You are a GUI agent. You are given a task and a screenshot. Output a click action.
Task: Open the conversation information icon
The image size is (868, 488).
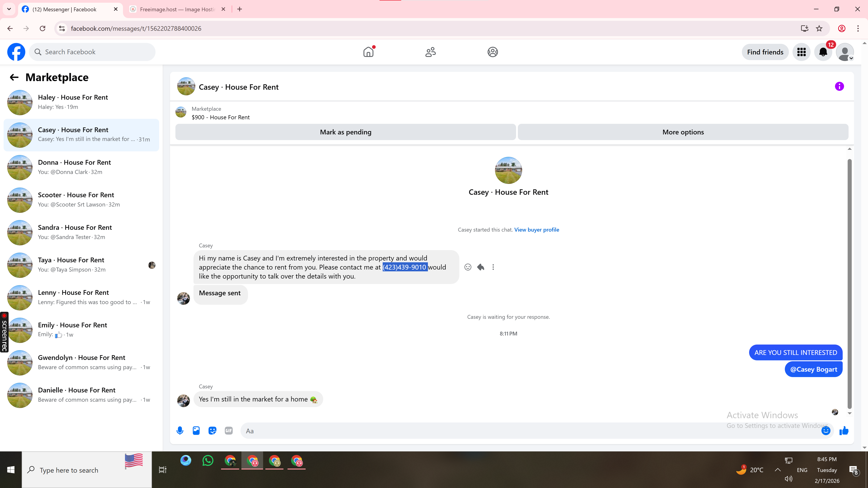click(839, 87)
